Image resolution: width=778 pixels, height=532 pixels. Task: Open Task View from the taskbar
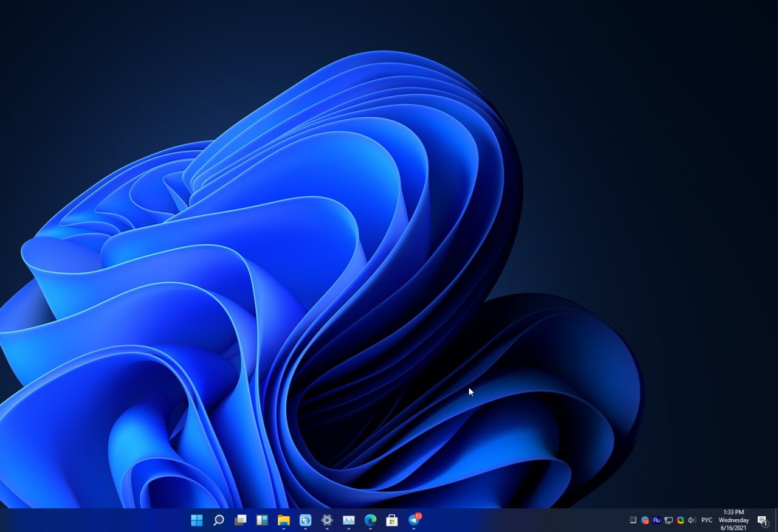pos(241,520)
